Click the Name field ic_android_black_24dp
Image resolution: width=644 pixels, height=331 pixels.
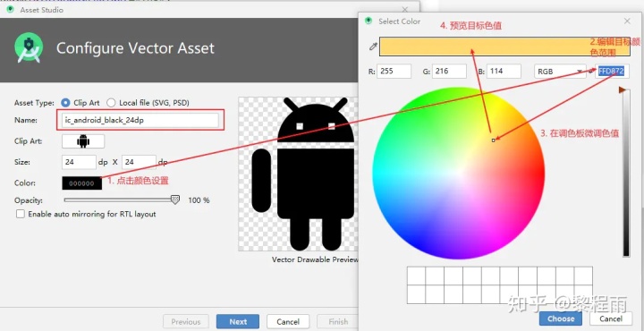pos(140,121)
